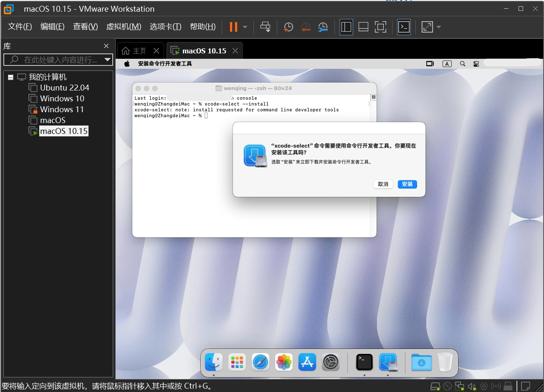Viewport: 544px width, 392px height.
Task: Open Control Center in guest menu bar
Action: [476, 64]
